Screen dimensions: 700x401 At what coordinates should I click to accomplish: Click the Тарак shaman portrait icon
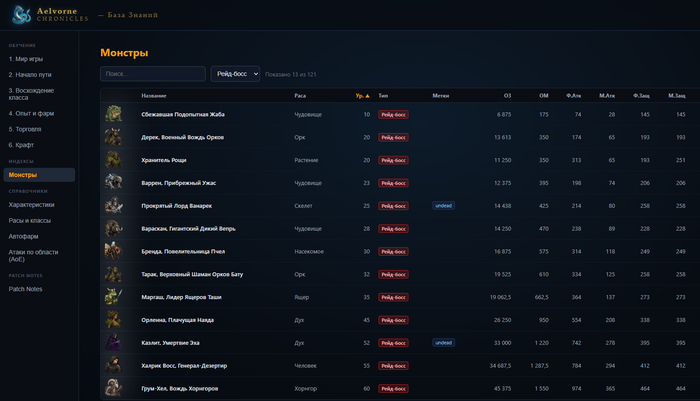coord(113,274)
